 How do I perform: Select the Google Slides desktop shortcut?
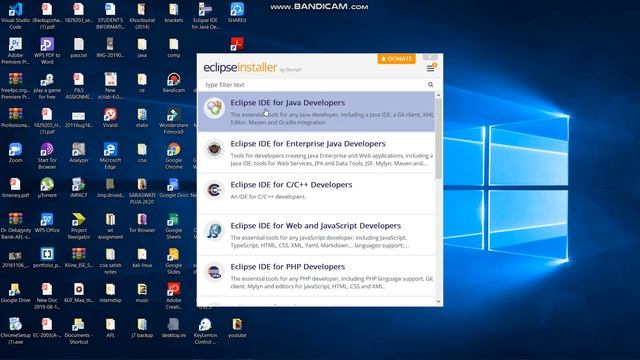(x=174, y=261)
